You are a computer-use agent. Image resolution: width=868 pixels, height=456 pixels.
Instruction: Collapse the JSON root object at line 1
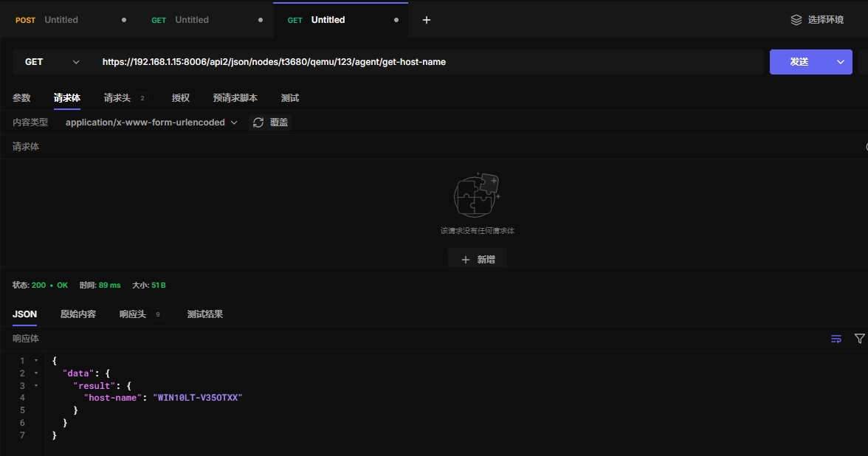(36, 361)
